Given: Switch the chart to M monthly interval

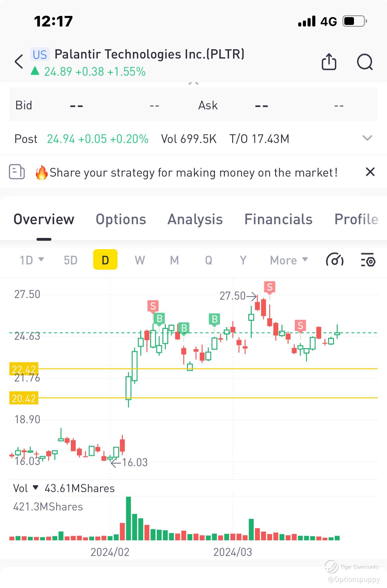Looking at the screenshot, I should click(x=174, y=260).
